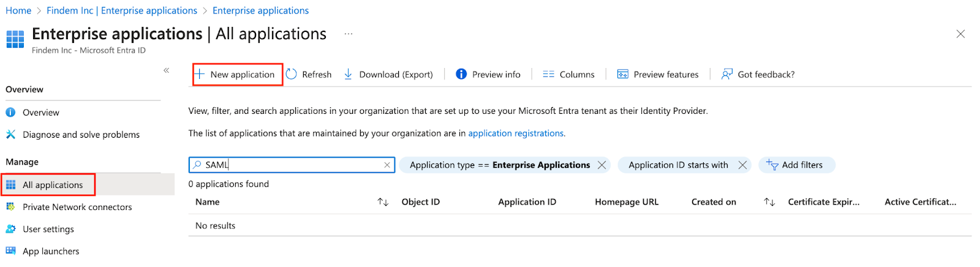The width and height of the screenshot is (980, 267).
Task: Open Enterprise applications breadcrumb link
Action: pyautogui.click(x=260, y=10)
